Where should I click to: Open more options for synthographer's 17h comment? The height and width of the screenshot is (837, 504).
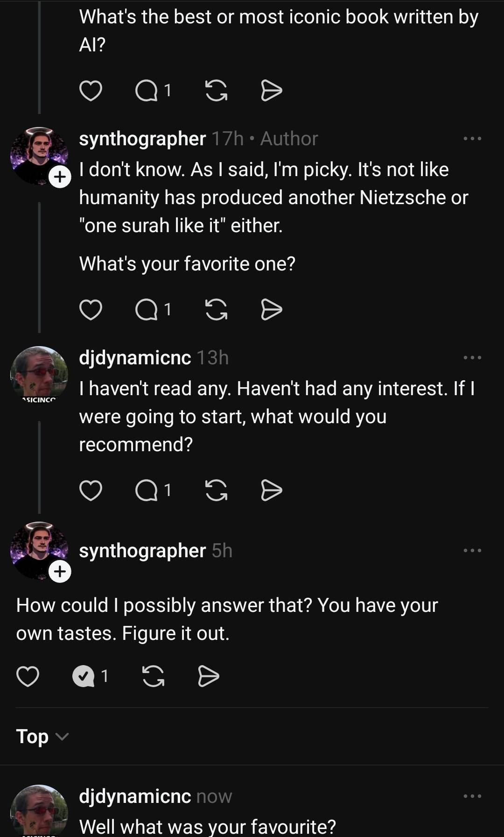point(472,139)
